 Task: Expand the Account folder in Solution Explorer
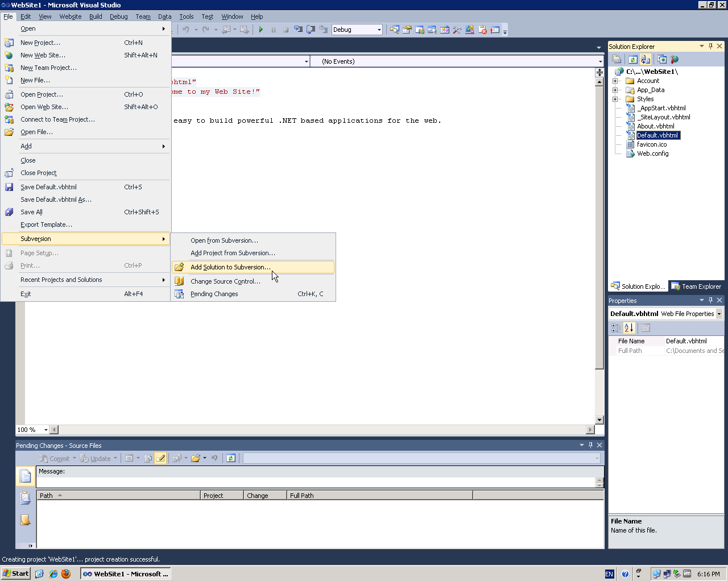[615, 81]
